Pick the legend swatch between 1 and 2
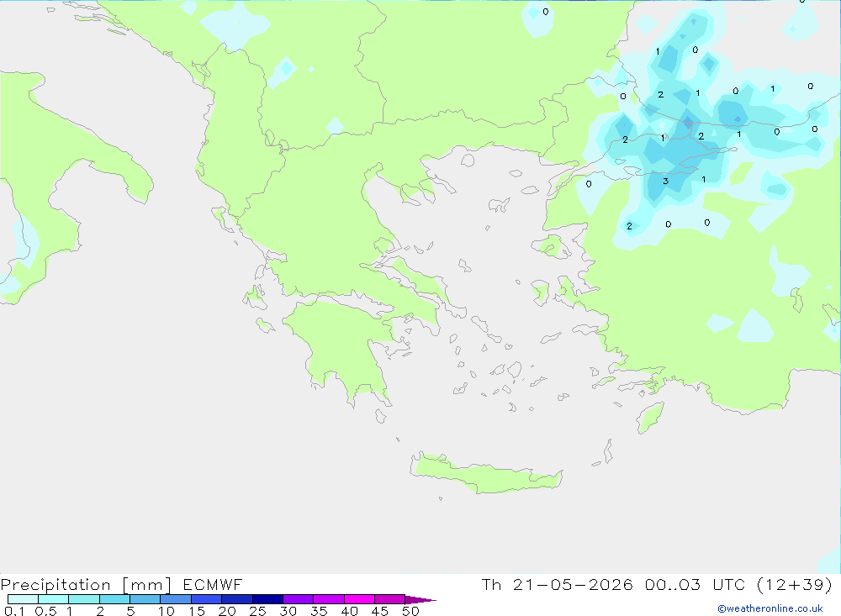This screenshot has width=841, height=616. click(84, 599)
